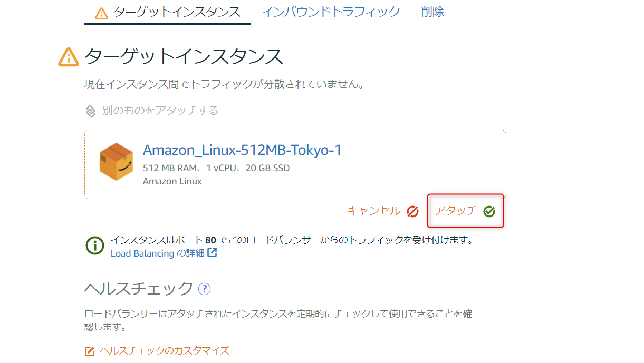Click the ヘルスチェックのカスタマイズ link
Viewport: 644px width, 363px height.
[165, 350]
